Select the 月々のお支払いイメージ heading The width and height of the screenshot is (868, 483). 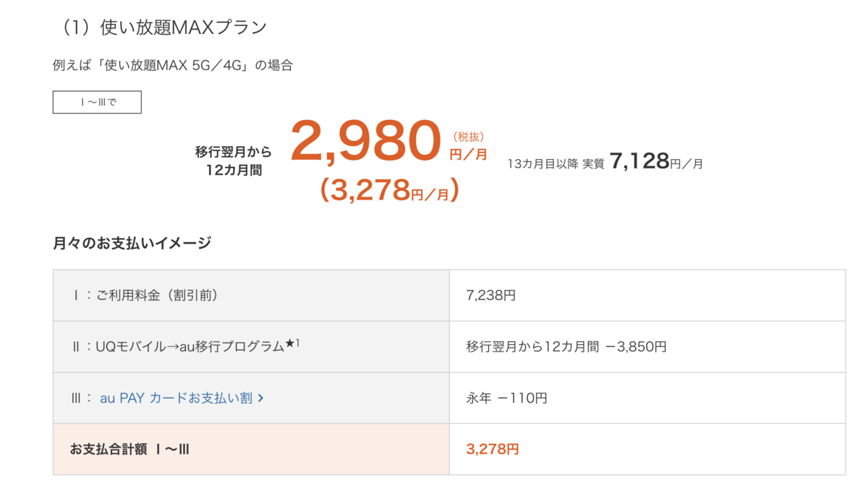(x=132, y=243)
